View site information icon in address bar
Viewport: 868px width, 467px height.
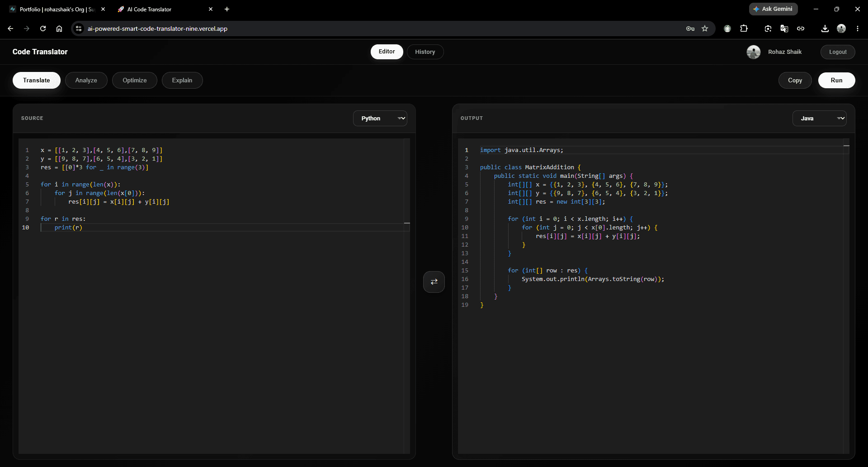pos(79,29)
